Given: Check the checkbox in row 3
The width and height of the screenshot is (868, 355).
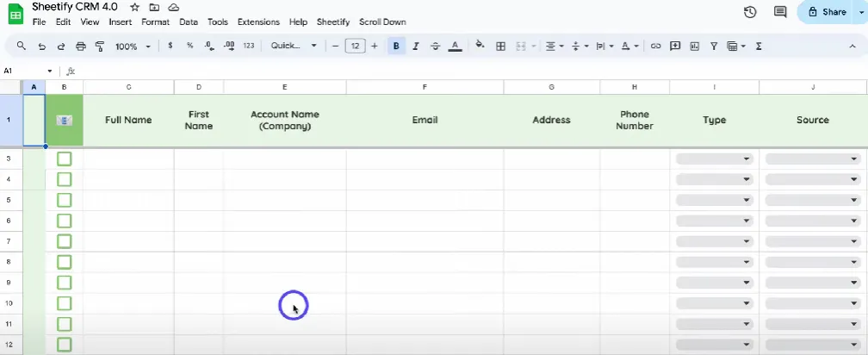Looking at the screenshot, I should point(65,159).
